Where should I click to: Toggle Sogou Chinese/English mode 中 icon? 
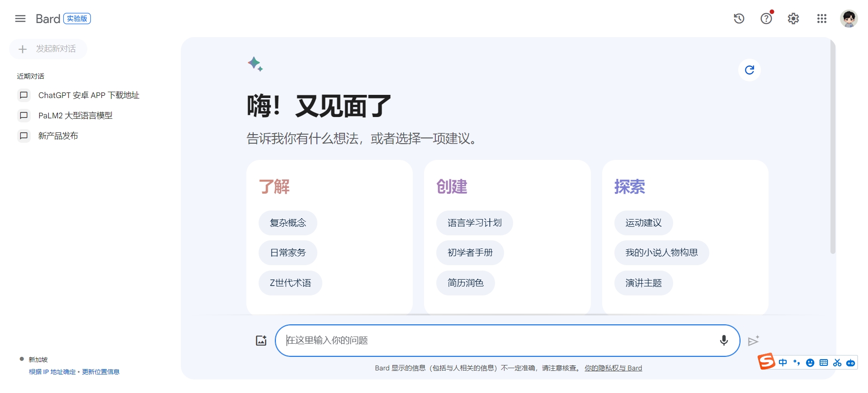tap(783, 363)
